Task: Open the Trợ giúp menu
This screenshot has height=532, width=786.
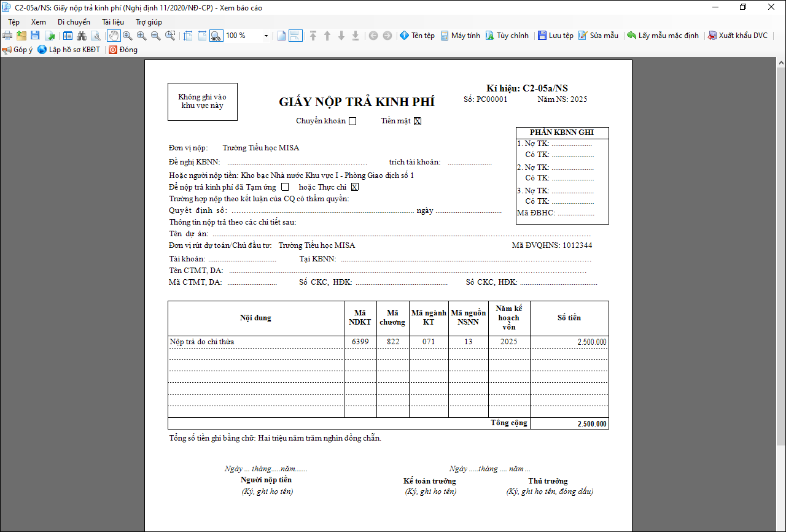Action: [149, 21]
